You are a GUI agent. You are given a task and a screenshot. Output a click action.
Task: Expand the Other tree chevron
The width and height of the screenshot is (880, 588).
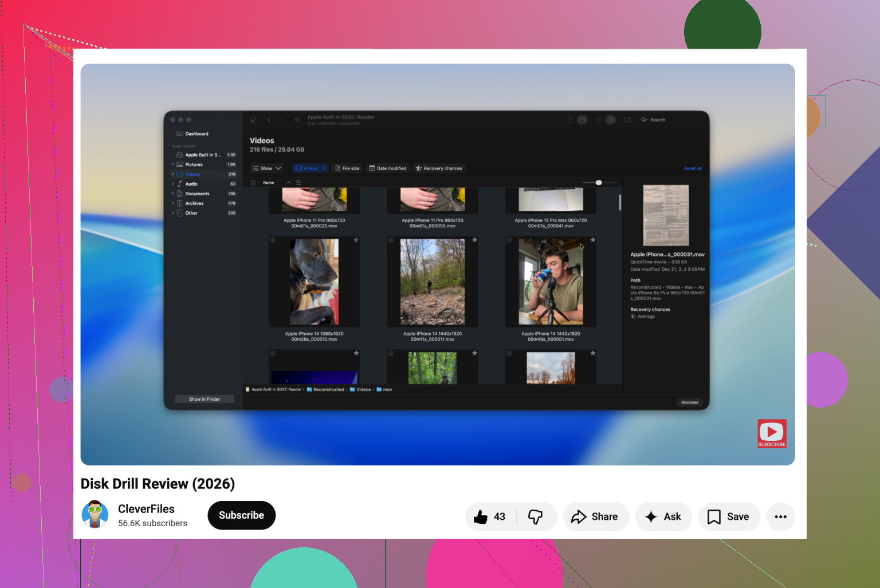[173, 213]
